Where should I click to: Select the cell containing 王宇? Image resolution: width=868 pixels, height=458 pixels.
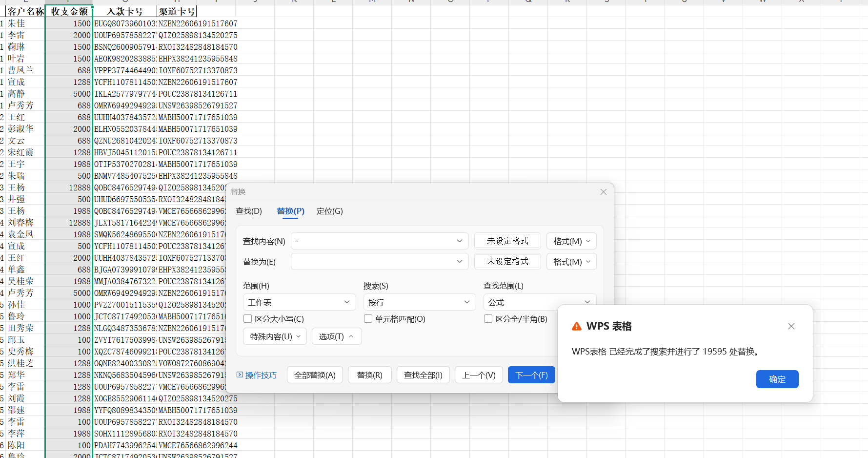pos(25,164)
